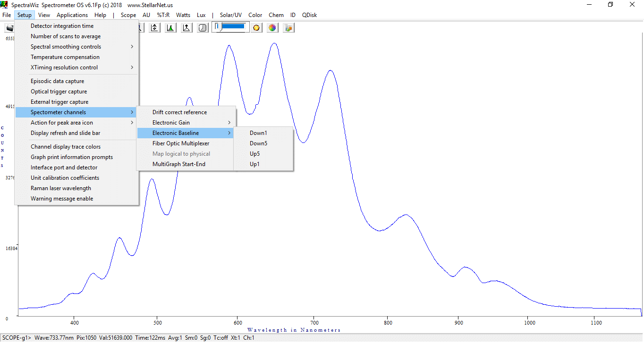Click the slide bar in the toolbar
The width and height of the screenshot is (644, 343).
click(230, 27)
